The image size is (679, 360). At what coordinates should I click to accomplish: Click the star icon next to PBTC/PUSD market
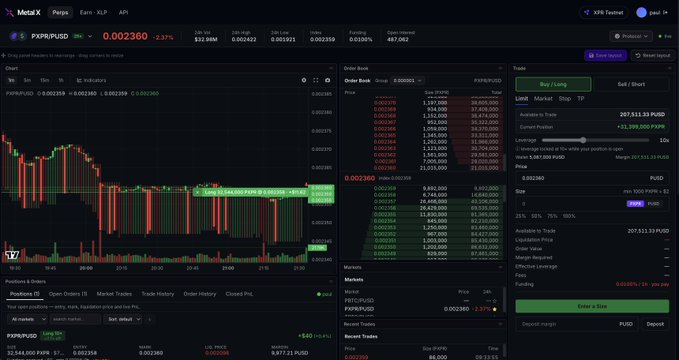495,300
